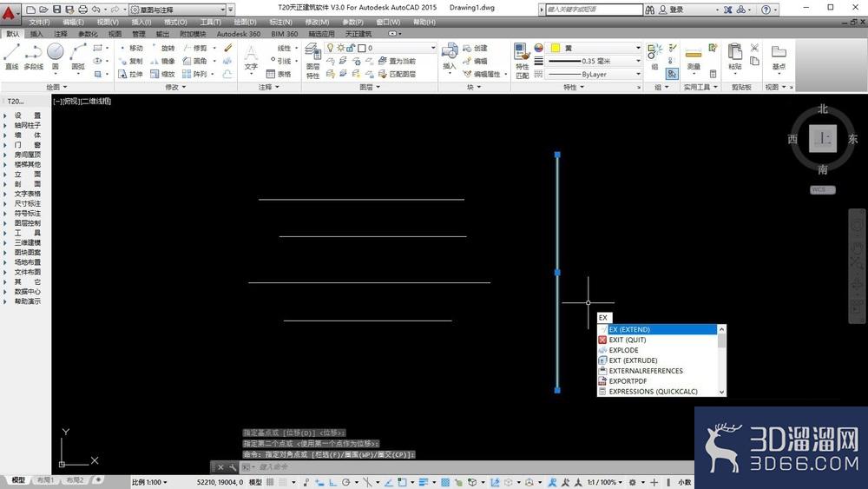This screenshot has width=868, height=489.
Task: Click the 圆角 (Fillet) tool
Action: [195, 61]
